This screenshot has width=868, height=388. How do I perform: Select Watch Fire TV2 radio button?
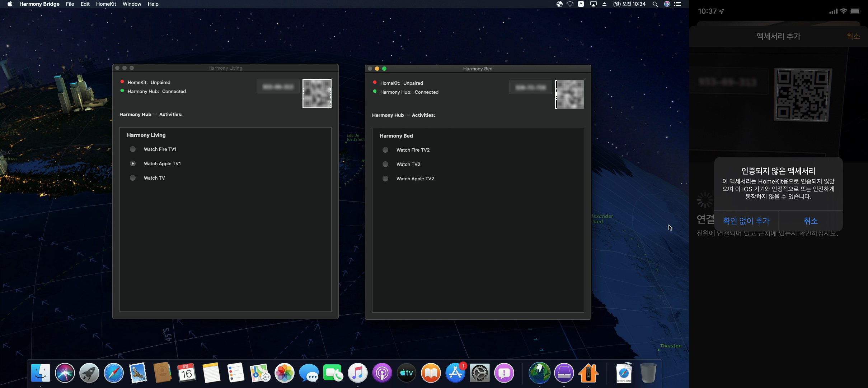[x=385, y=150]
